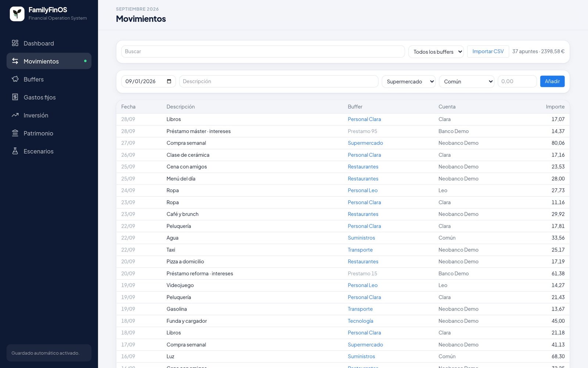Click the description Préstamo máster · intereses

(198, 131)
